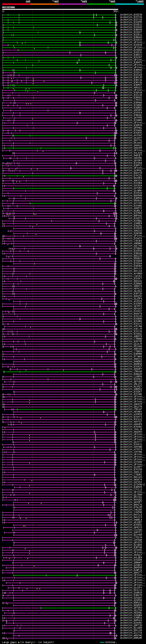This screenshot has height=644, width=146.
Task: Select the UniRef100_A8ESD9 label
Action: (x=131, y=349)
